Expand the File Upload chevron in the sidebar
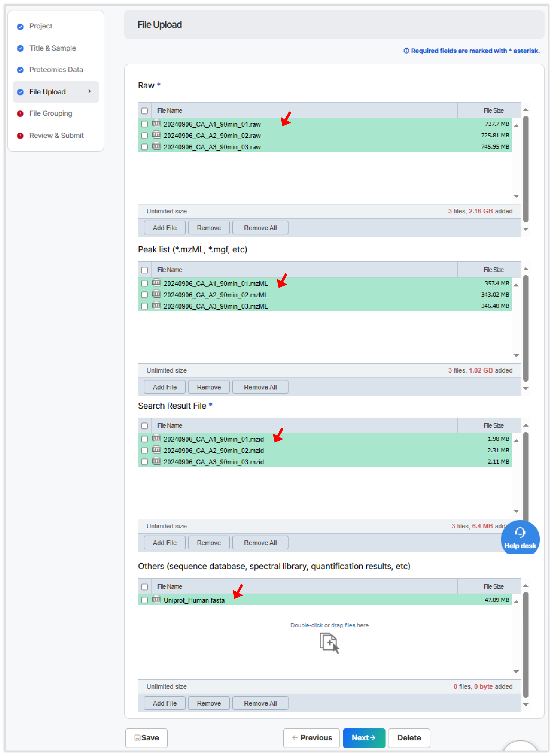 pos(90,91)
